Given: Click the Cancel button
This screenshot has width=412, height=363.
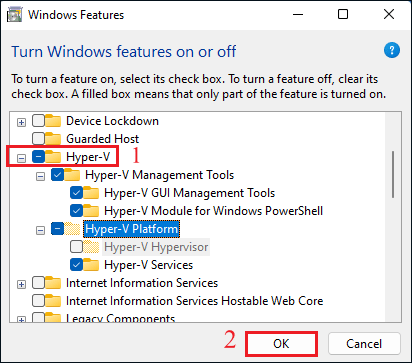Looking at the screenshot, I should (x=364, y=343).
